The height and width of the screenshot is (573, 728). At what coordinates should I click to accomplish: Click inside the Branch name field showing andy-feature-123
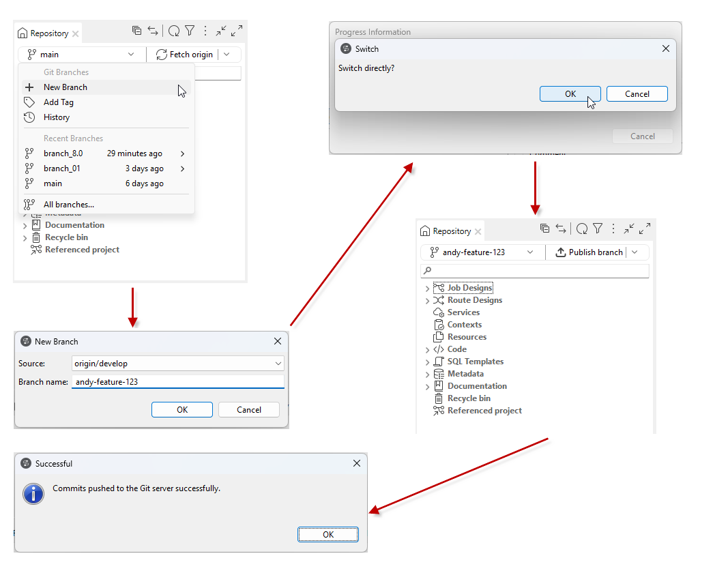coord(177,383)
